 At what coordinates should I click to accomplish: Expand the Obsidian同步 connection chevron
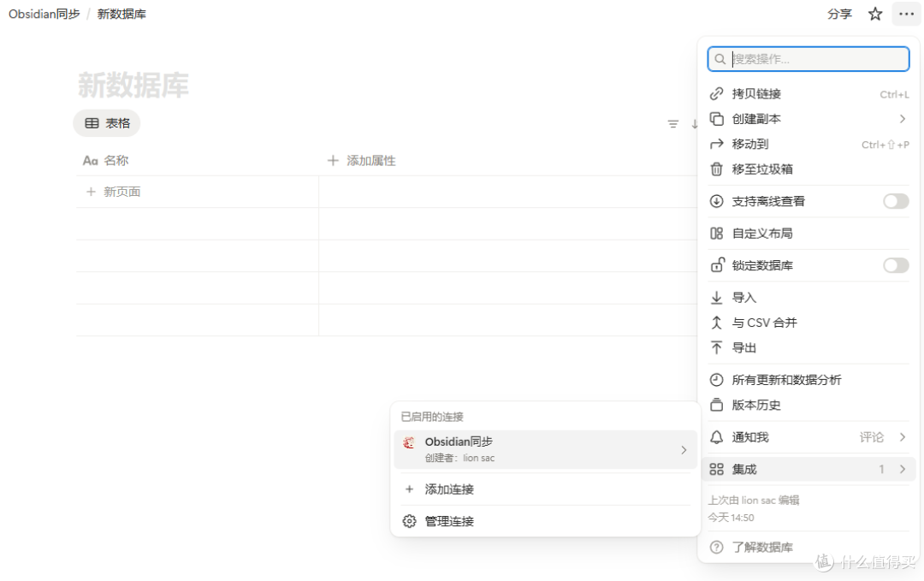click(684, 449)
